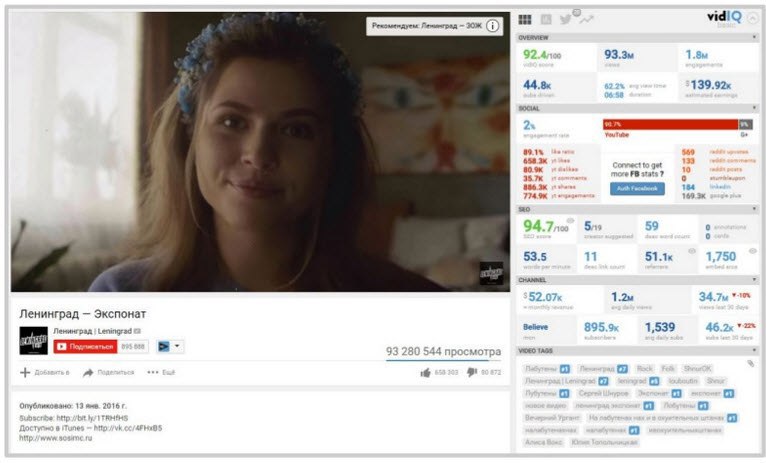Click the 'Ленинград — Экспонат' video title
Screen dimensions: 766x463
click(83, 314)
